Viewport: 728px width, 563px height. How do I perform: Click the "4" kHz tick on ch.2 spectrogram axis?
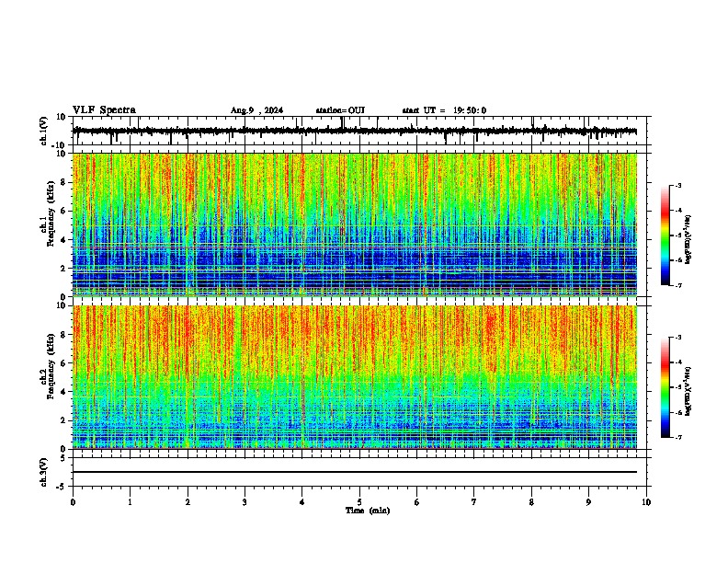click(x=63, y=392)
